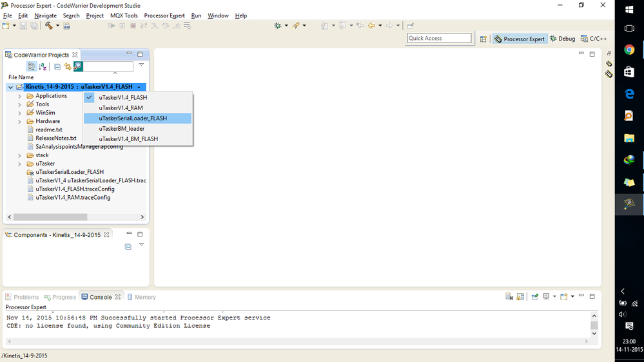The image size is (644, 362).
Task: Toggle hierarchical tree view in Projects panel
Action: (x=31, y=66)
